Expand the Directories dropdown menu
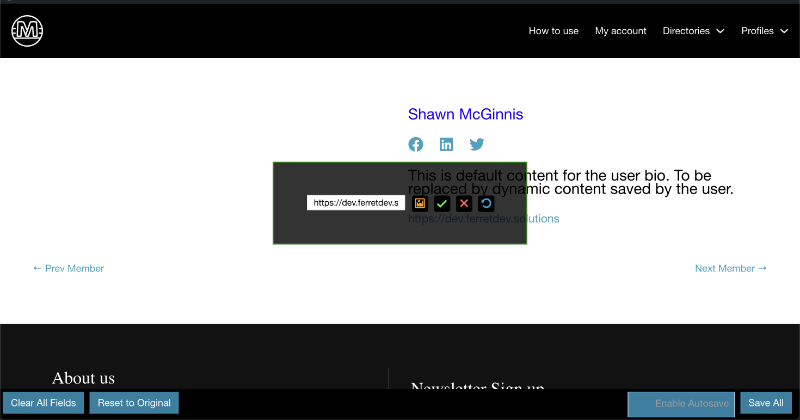Viewport: 800px width, 420px height. tap(693, 31)
